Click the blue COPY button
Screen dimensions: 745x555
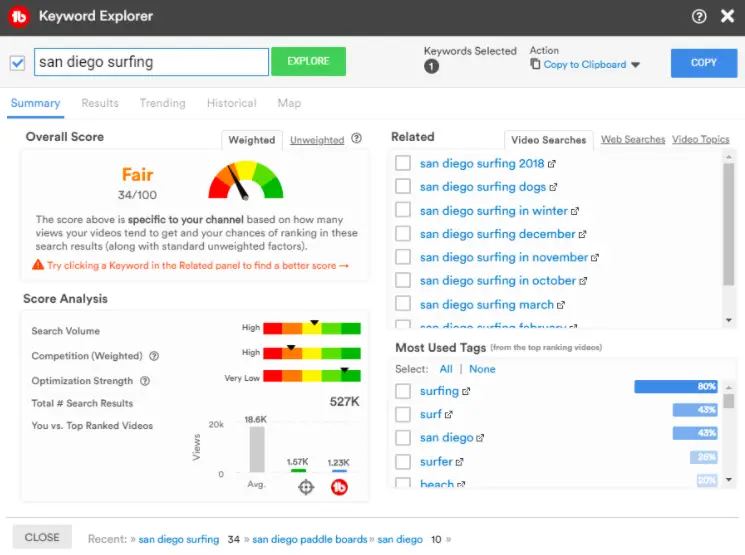pyautogui.click(x=704, y=63)
